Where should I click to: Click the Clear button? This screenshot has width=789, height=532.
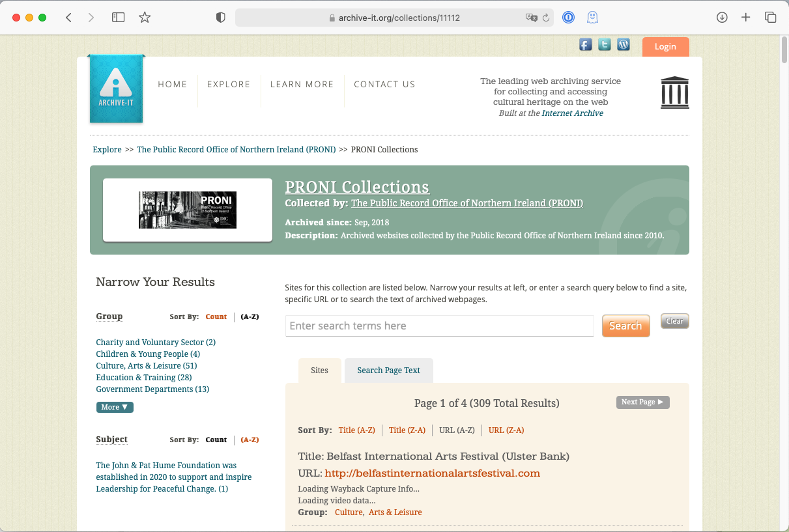pos(674,321)
